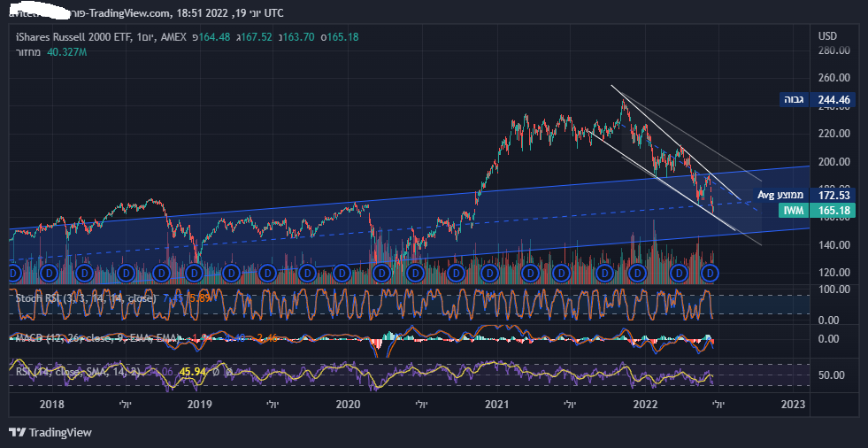Click the 100.00 Stoch RSI scale label
Viewport: 868px width, 448px height.
click(x=834, y=289)
